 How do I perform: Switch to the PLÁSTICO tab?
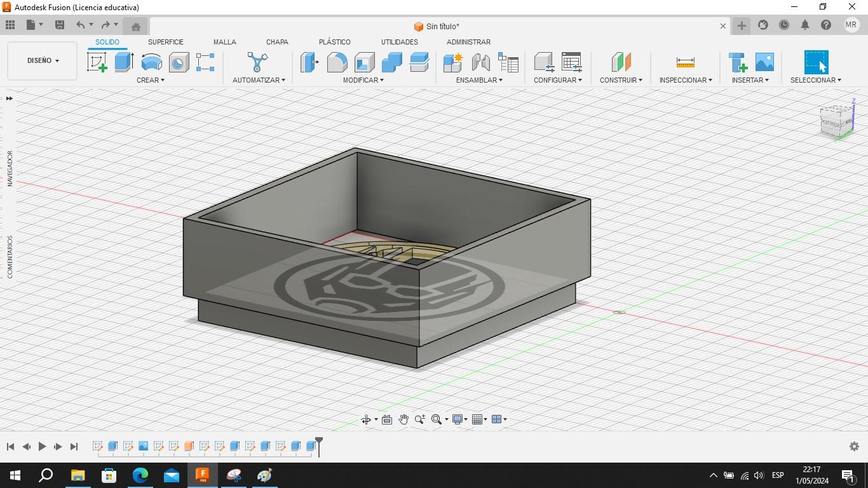coord(335,42)
